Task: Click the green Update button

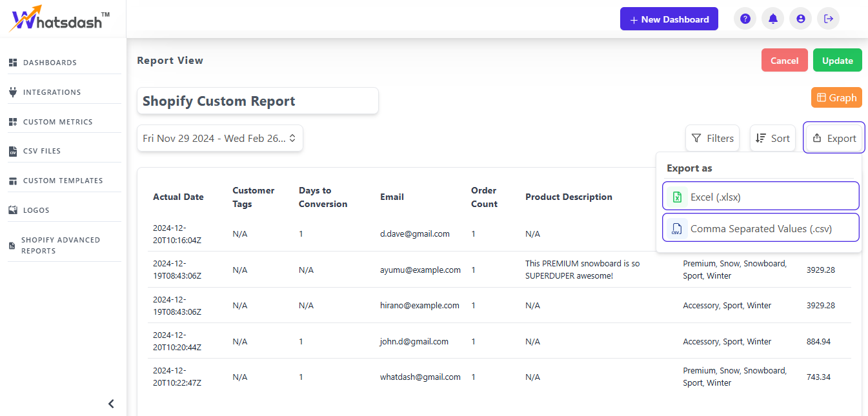Action: click(838, 60)
